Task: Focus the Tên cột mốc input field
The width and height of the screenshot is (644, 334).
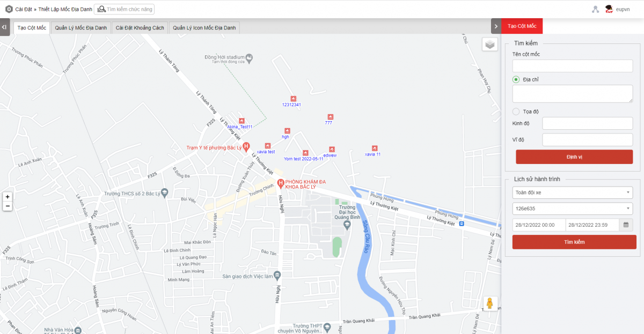Action: (x=573, y=66)
